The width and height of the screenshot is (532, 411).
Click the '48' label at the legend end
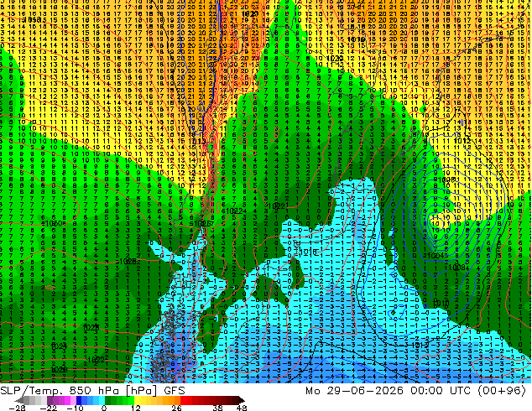[242, 408]
